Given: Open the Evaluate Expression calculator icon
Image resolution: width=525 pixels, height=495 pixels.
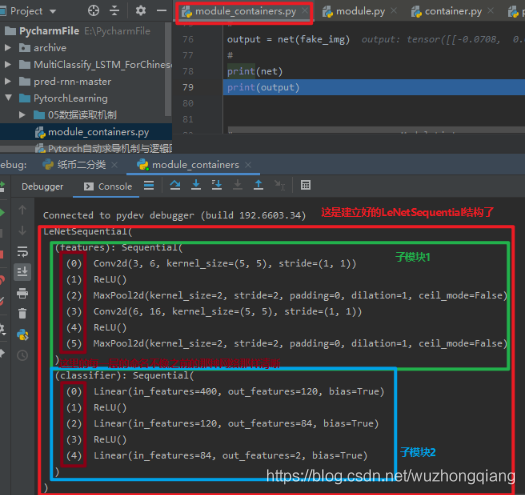Looking at the screenshot, I should (305, 185).
